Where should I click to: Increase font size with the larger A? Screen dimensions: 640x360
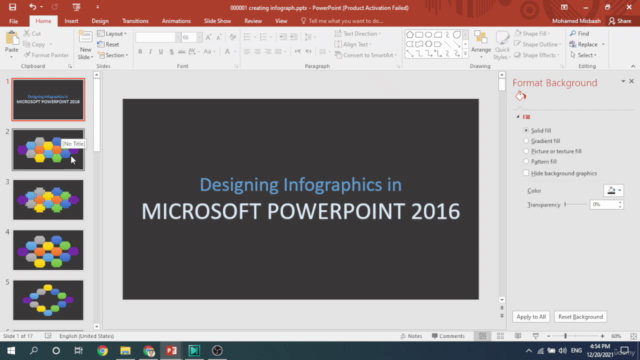pyautogui.click(x=208, y=38)
